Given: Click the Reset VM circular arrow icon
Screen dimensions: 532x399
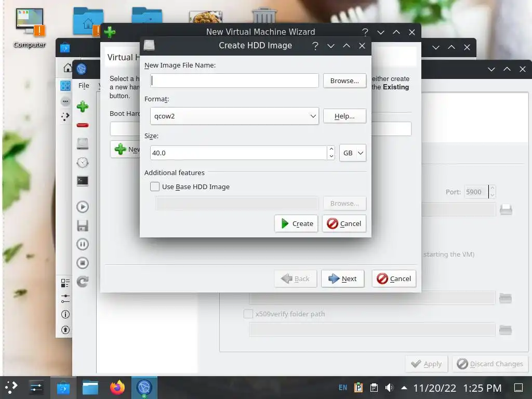Looking at the screenshot, I should [83, 282].
